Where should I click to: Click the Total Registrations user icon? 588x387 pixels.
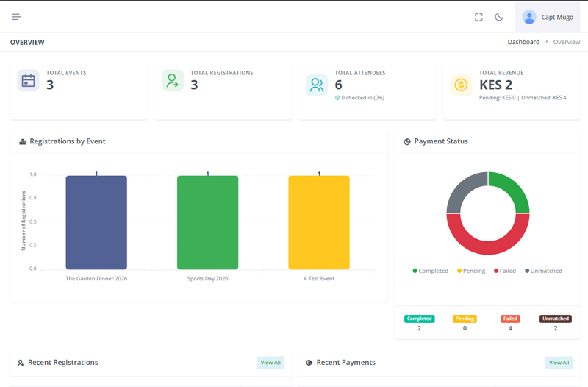click(173, 80)
